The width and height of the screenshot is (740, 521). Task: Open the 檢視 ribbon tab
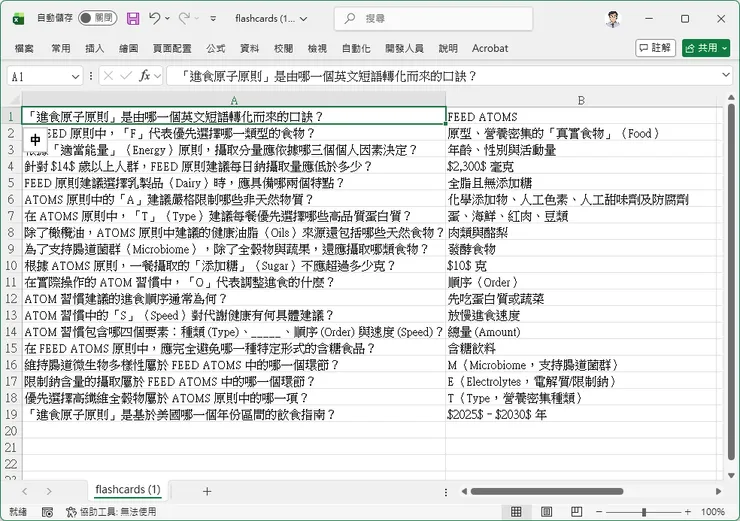(317, 48)
